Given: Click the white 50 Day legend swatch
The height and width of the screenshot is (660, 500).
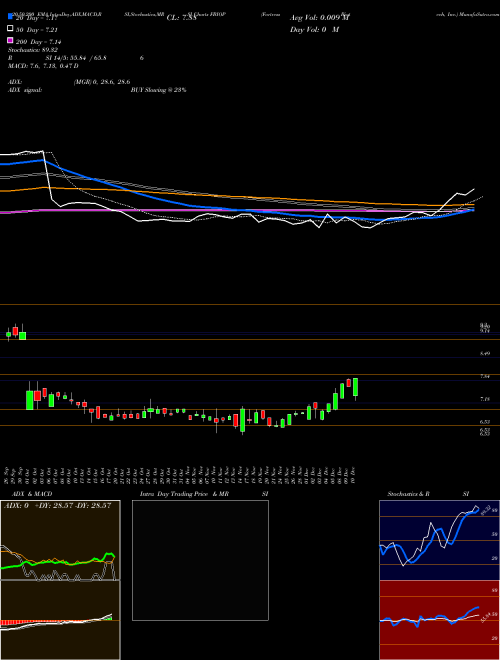Looking at the screenshot, I should pos(11,28).
